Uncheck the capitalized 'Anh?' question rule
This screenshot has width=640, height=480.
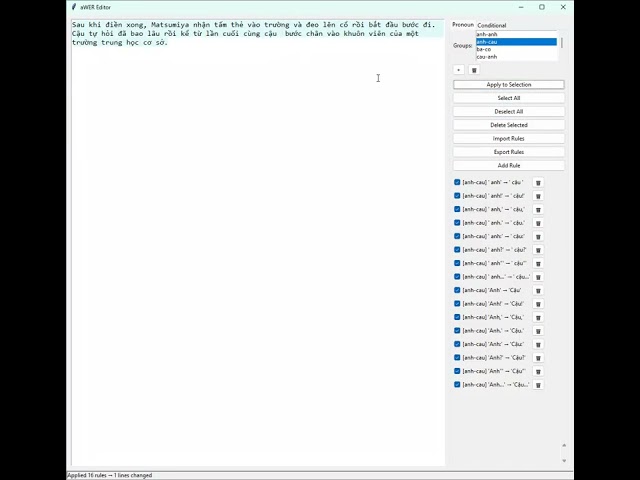tap(457, 357)
